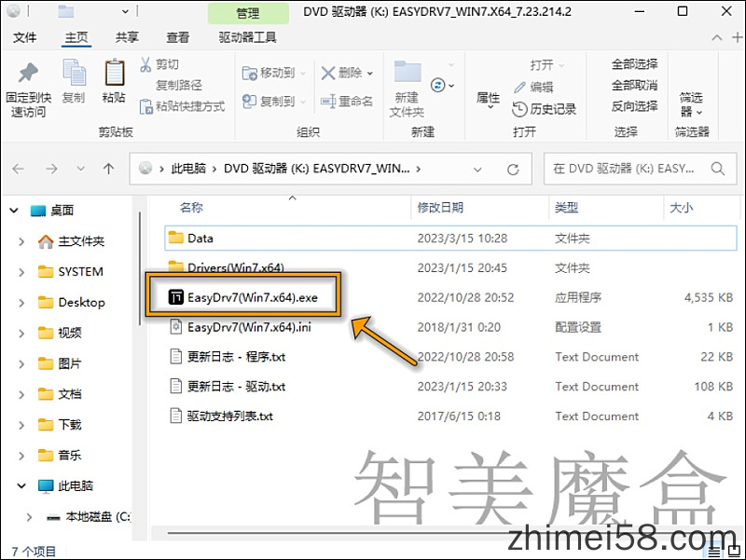The height and width of the screenshot is (560, 746).
Task: Open the quick access toolbar dropdown
Action: 125,11
